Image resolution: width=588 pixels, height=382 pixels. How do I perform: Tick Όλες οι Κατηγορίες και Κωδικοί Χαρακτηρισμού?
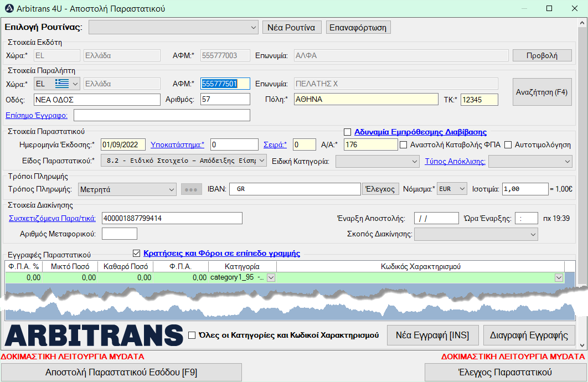(192, 335)
